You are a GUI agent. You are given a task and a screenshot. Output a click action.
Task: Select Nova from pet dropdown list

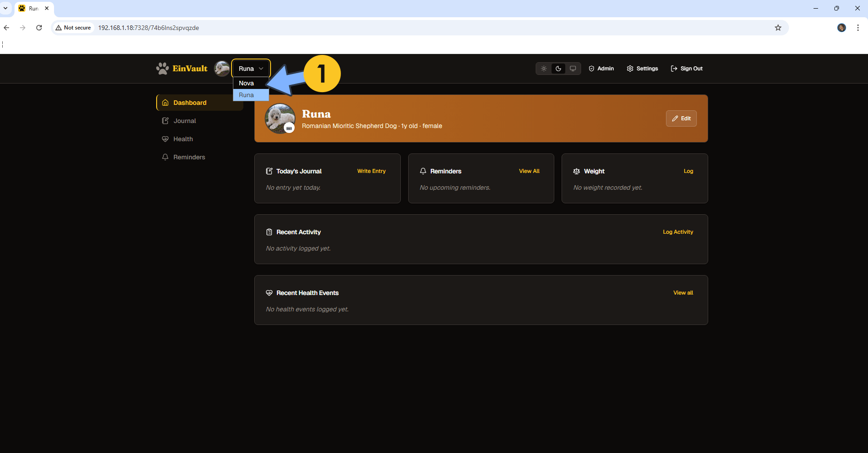click(247, 83)
